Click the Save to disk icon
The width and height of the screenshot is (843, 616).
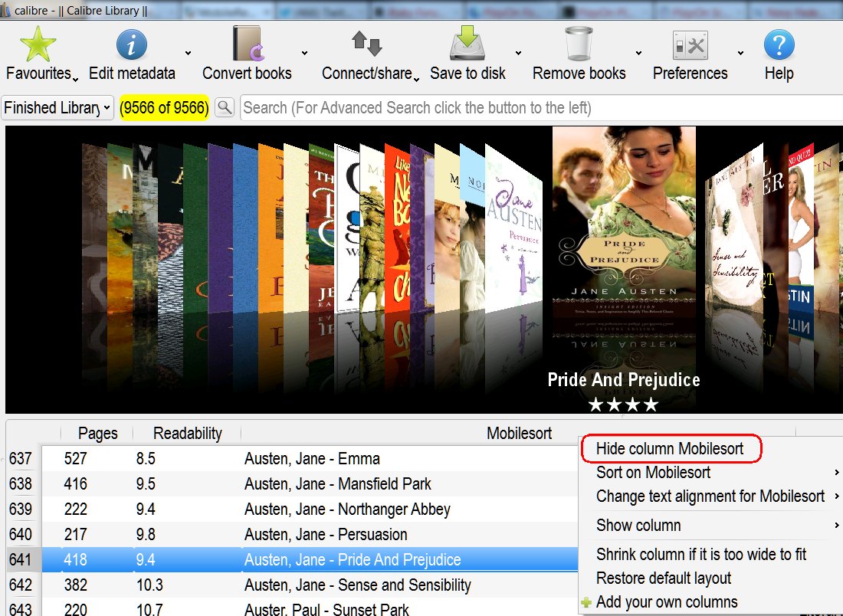point(467,44)
